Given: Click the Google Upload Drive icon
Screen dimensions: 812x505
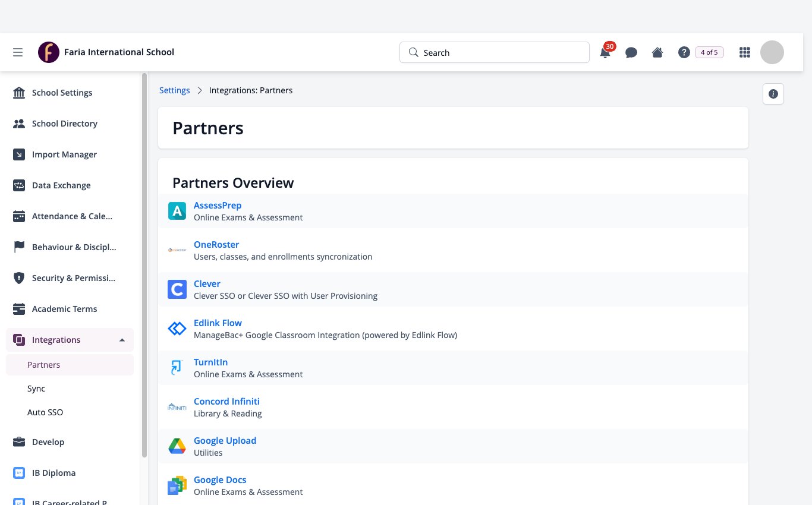Looking at the screenshot, I should click(x=177, y=446).
